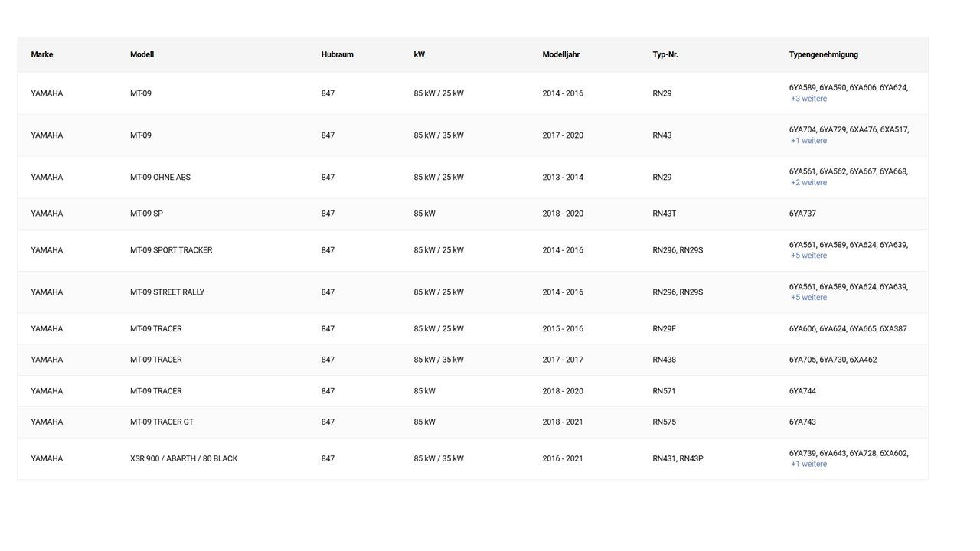Select the MT-09 SP model cell

[146, 214]
